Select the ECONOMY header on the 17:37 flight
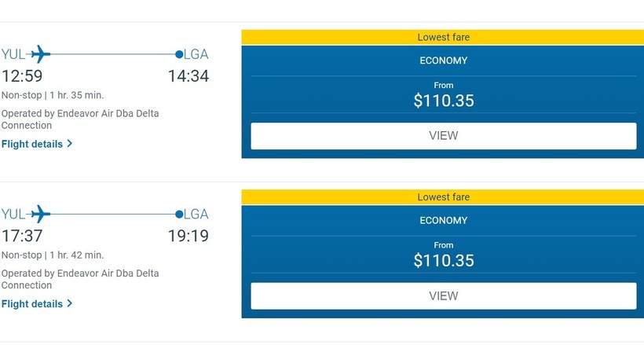This screenshot has width=644, height=345. (x=443, y=220)
